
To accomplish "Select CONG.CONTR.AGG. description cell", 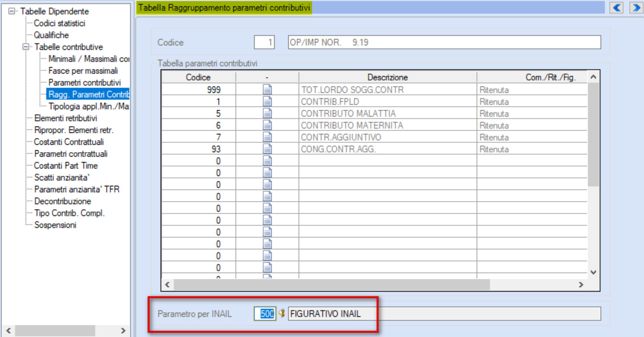I will pos(388,149).
